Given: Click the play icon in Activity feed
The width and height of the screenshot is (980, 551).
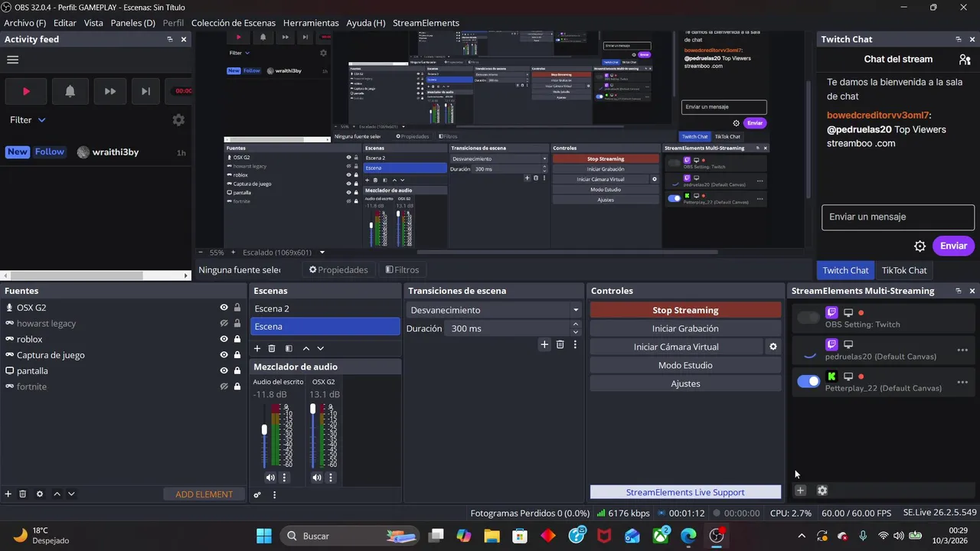Looking at the screenshot, I should pos(26,91).
